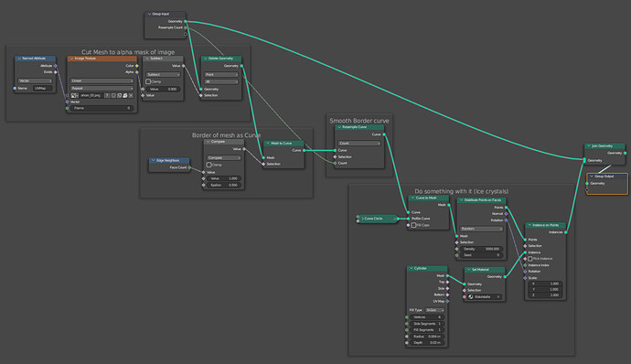This screenshot has width=631, height=364.
Task: Click the Geometry output socket of Group Input
Action: [186, 21]
